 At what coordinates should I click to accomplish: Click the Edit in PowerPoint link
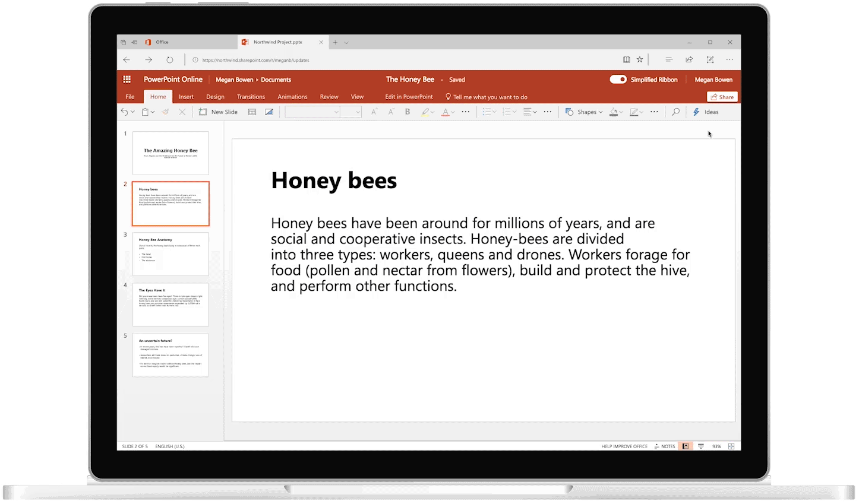point(409,97)
